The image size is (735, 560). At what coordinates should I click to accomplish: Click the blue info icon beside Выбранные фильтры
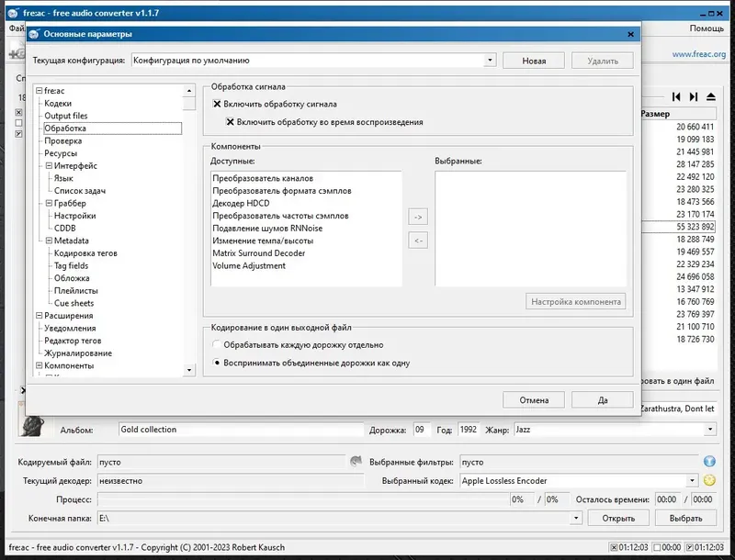709,462
